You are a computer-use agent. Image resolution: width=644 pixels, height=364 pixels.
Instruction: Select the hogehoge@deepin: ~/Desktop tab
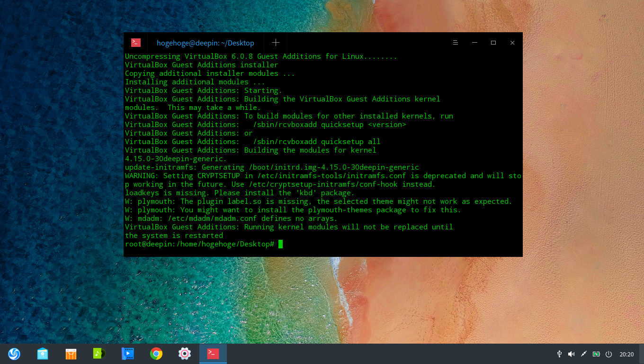coord(205,43)
